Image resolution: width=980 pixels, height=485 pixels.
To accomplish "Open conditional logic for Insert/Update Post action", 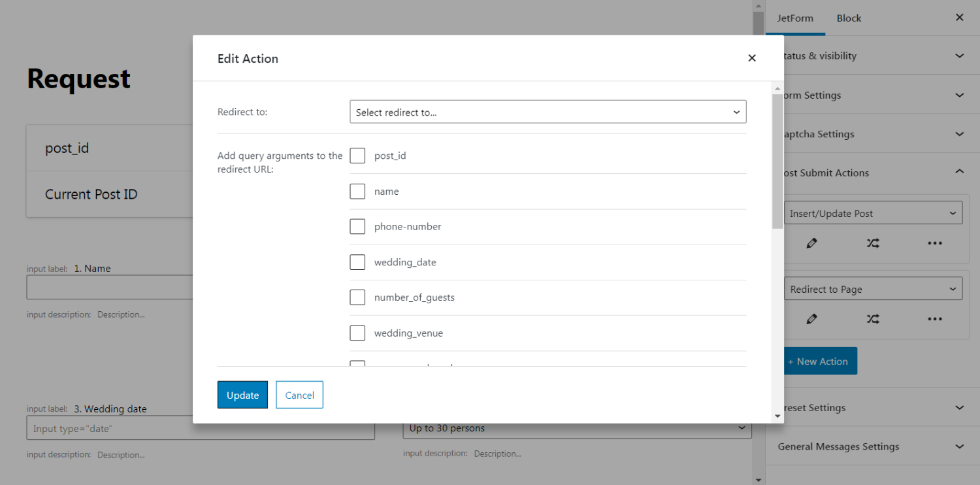I will tap(873, 242).
